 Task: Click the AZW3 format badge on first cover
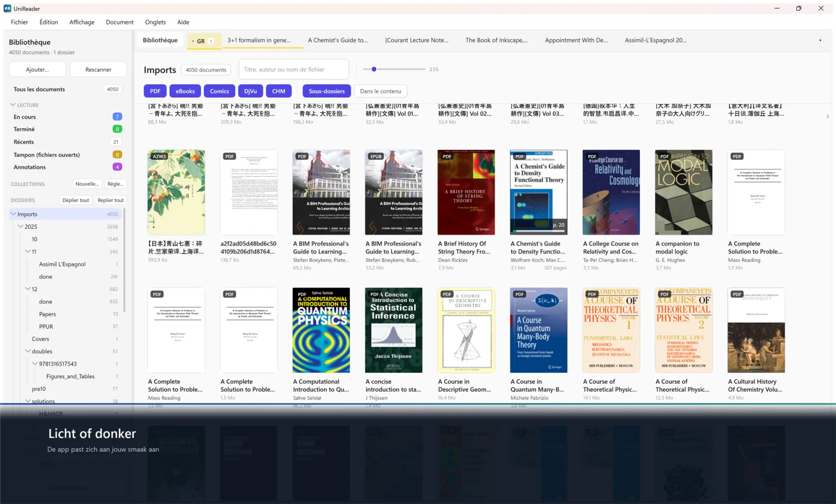159,156
